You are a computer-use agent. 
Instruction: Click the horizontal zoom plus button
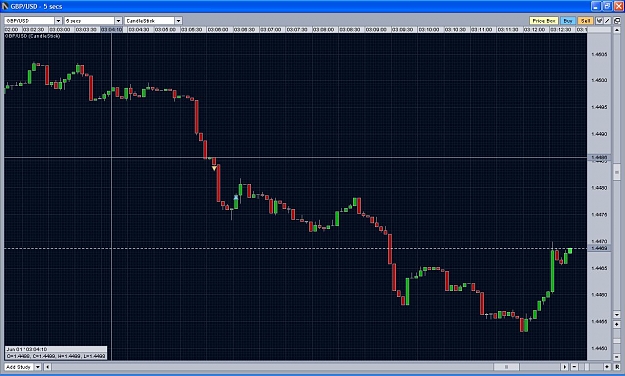click(607, 367)
